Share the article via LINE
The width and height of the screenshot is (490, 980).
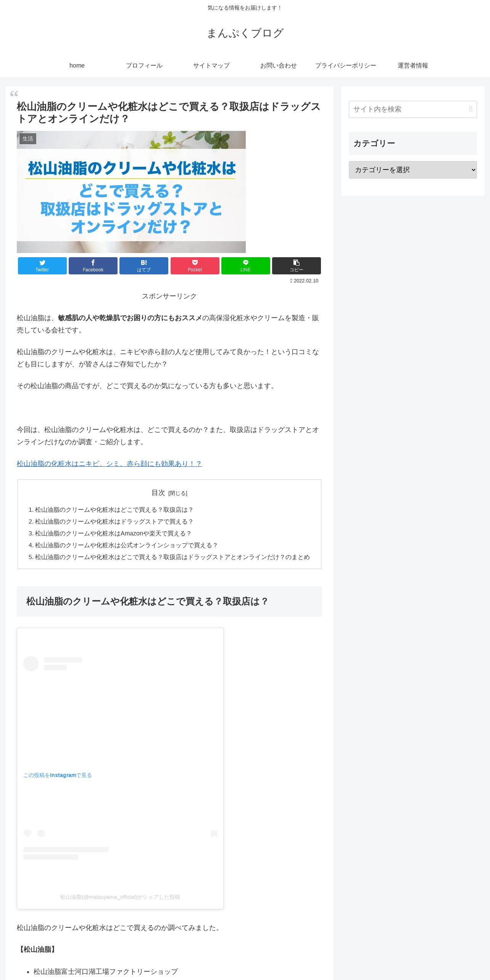[x=246, y=266]
